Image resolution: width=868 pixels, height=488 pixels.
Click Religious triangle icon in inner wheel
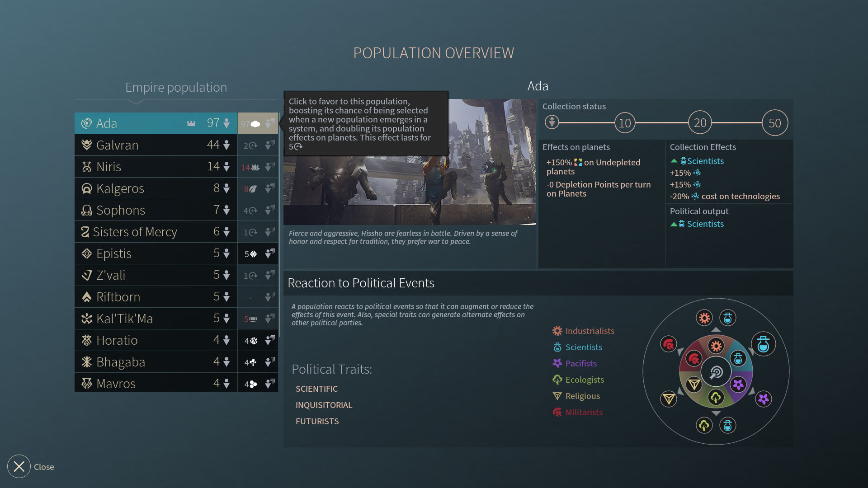tap(693, 385)
